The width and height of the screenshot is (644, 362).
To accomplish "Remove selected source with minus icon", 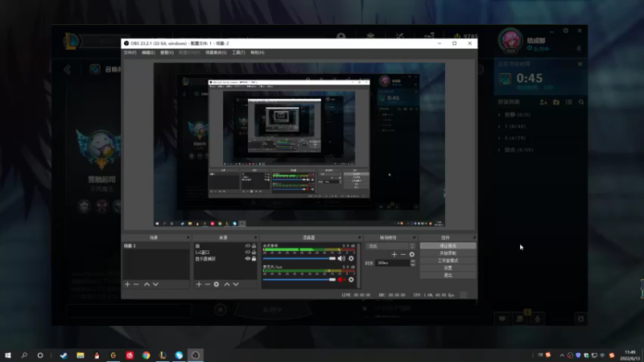I will click(207, 284).
